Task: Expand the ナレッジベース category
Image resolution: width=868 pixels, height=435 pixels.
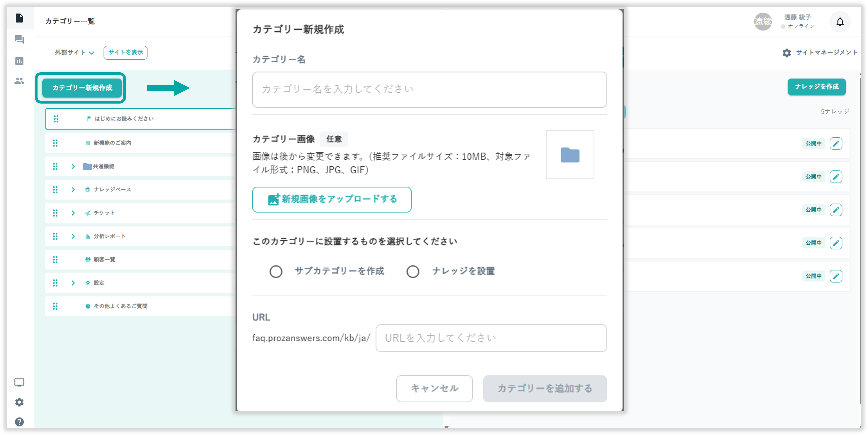Action: pos(73,190)
